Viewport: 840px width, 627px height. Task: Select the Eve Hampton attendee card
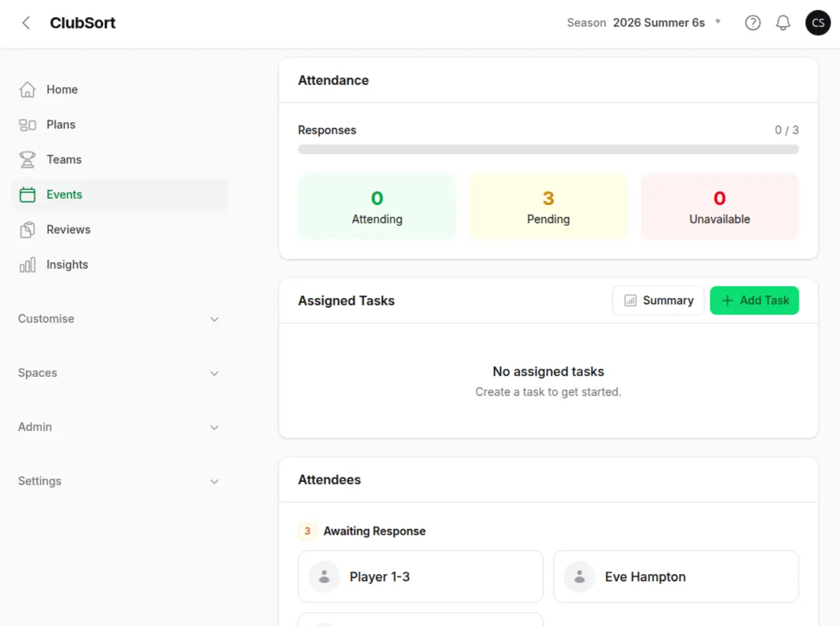pyautogui.click(x=676, y=577)
